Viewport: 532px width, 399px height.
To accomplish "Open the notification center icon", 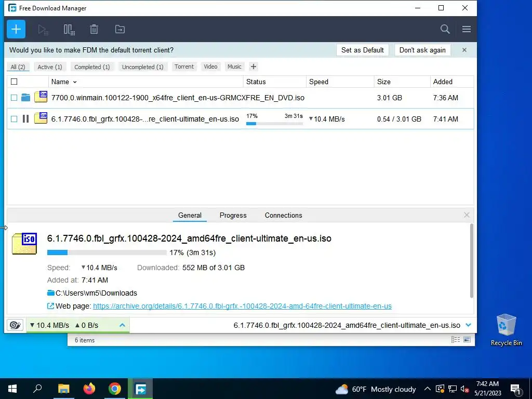I will (x=515, y=389).
